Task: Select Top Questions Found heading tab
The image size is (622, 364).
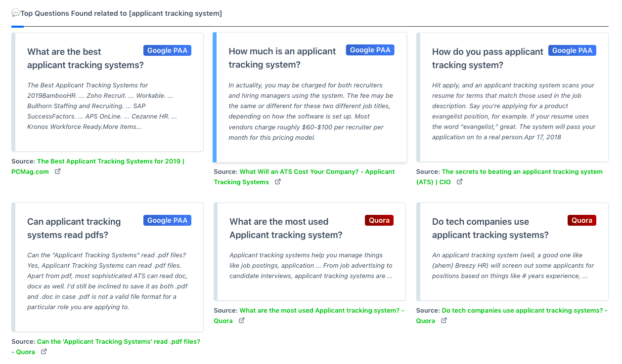Action: [117, 13]
